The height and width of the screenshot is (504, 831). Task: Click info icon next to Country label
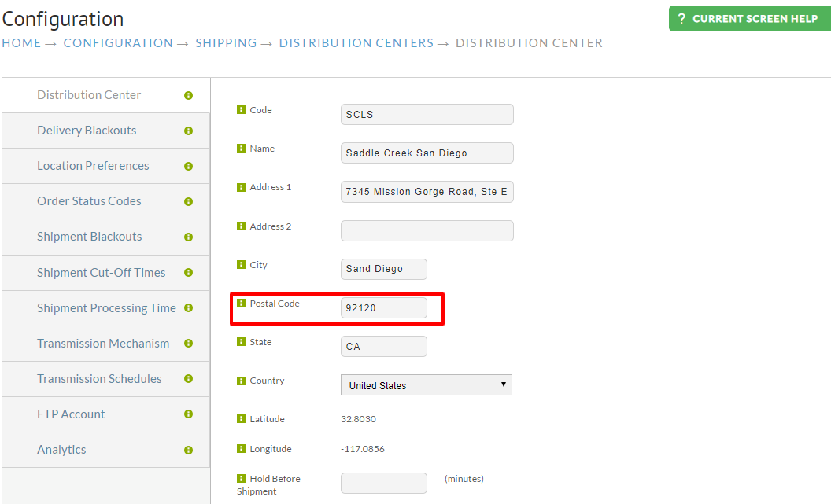(x=241, y=381)
